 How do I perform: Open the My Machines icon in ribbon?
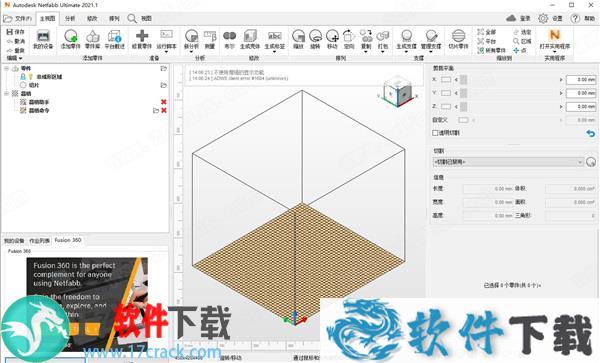(x=43, y=36)
